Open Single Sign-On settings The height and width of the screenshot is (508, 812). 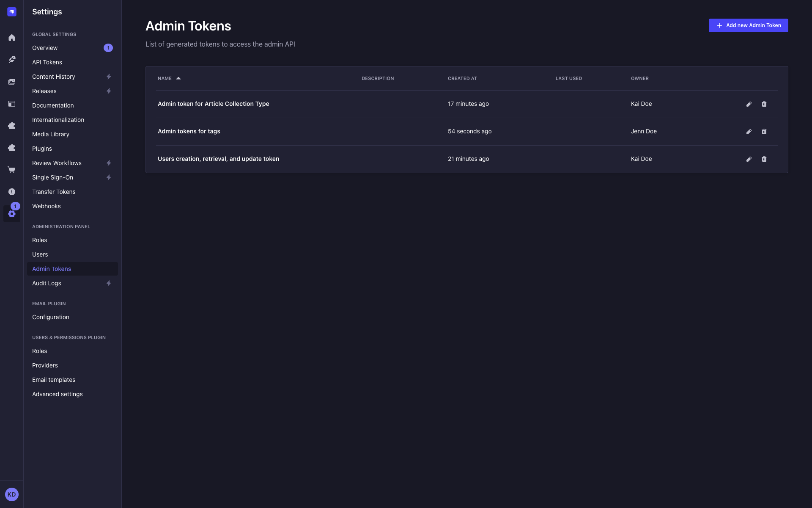[x=52, y=177]
